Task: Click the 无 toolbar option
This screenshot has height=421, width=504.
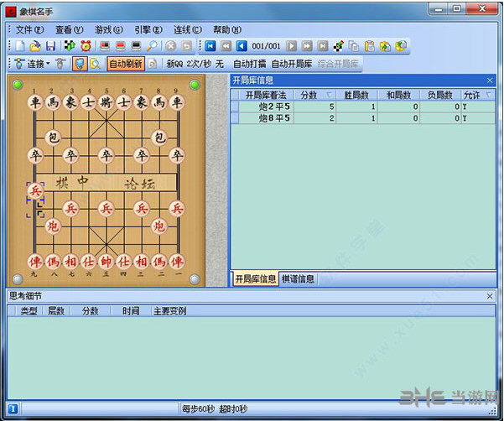Action: pyautogui.click(x=219, y=64)
